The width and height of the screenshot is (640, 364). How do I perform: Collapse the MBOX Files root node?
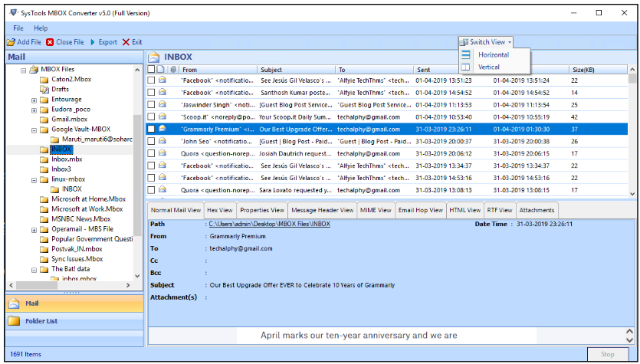point(24,71)
